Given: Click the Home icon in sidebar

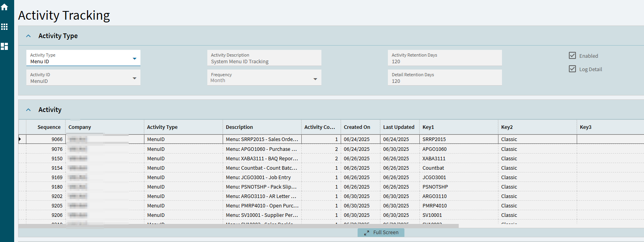Looking at the screenshot, I should pos(4,7).
